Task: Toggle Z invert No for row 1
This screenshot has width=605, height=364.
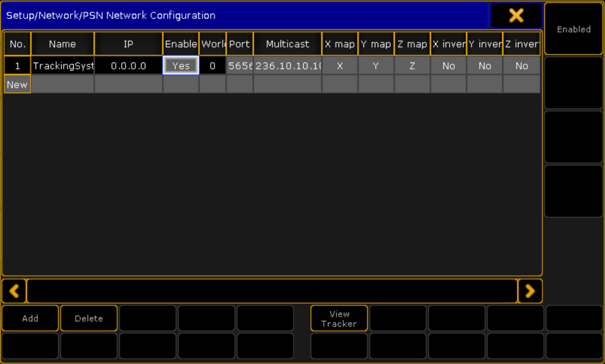Action: (x=521, y=66)
